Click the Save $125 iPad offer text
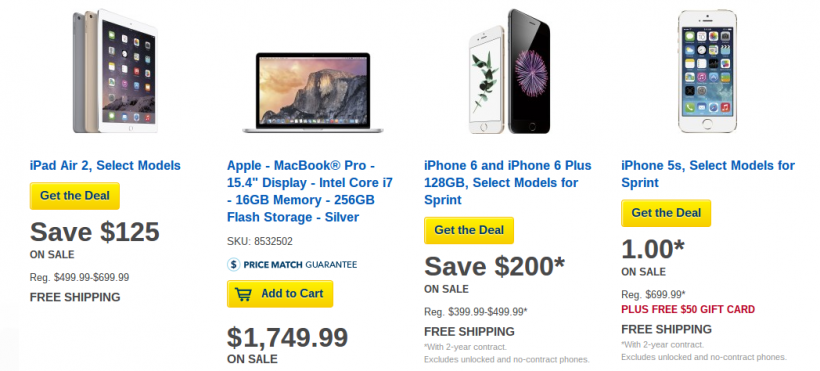This screenshot has height=371, width=820. pyautogui.click(x=95, y=232)
